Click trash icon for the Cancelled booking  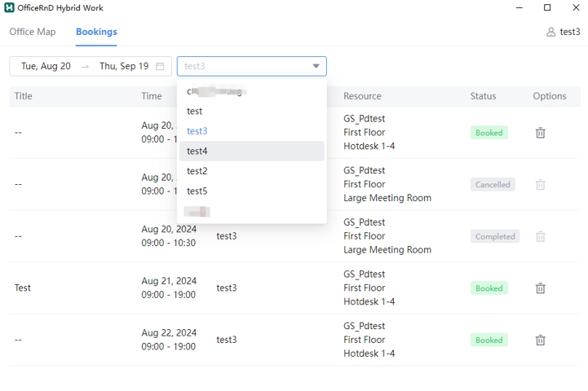pyautogui.click(x=540, y=184)
